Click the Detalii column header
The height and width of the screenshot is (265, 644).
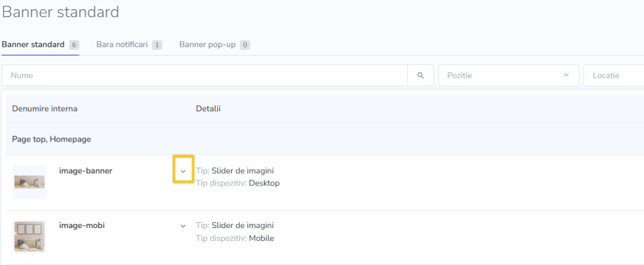pyautogui.click(x=208, y=109)
